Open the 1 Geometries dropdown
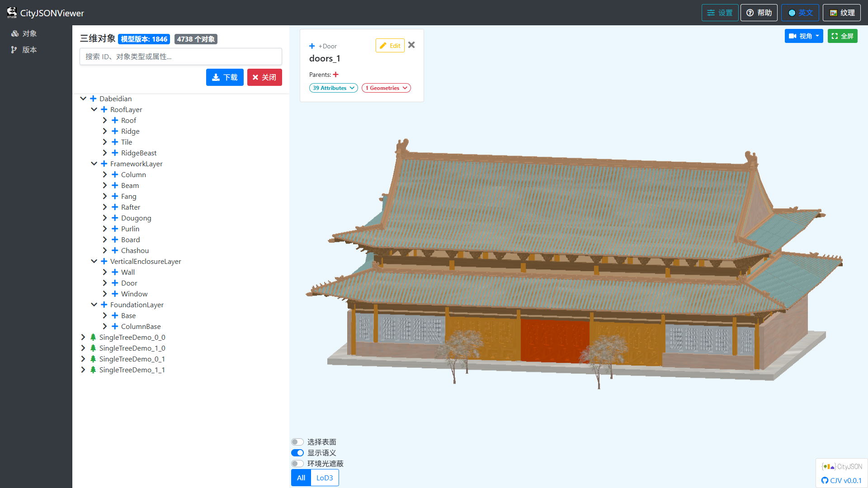 click(386, 88)
